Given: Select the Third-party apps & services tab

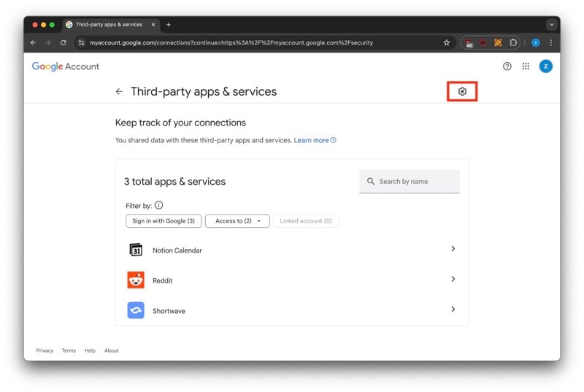Looking at the screenshot, I should tap(111, 25).
